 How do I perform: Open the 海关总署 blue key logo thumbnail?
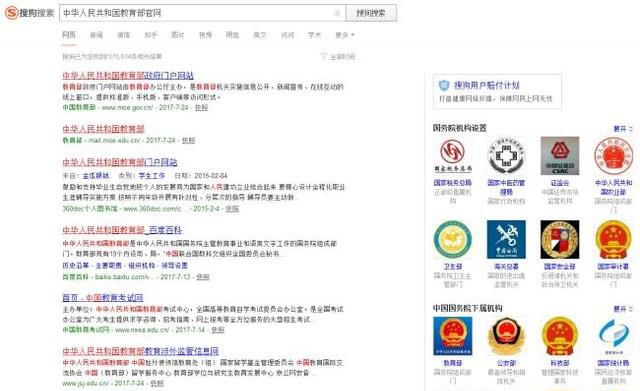coord(506,240)
